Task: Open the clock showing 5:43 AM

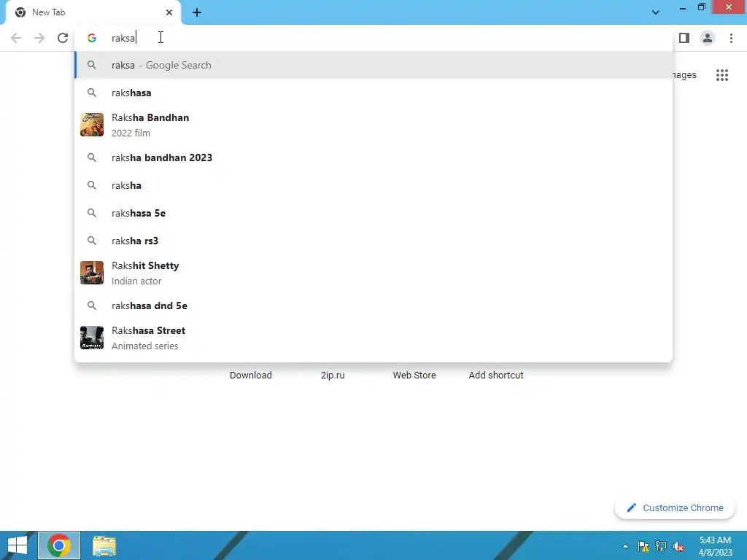Action: click(715, 546)
